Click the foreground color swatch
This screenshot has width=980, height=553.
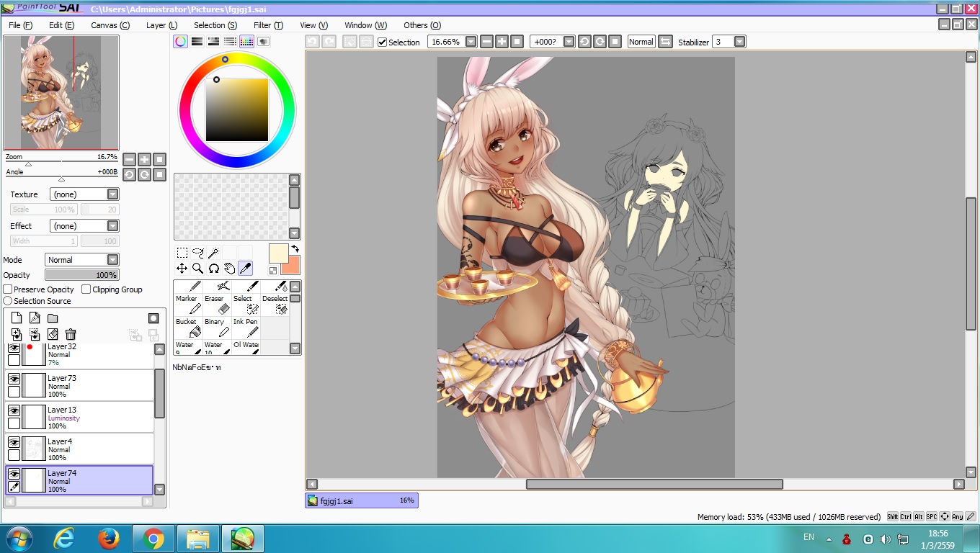click(279, 253)
